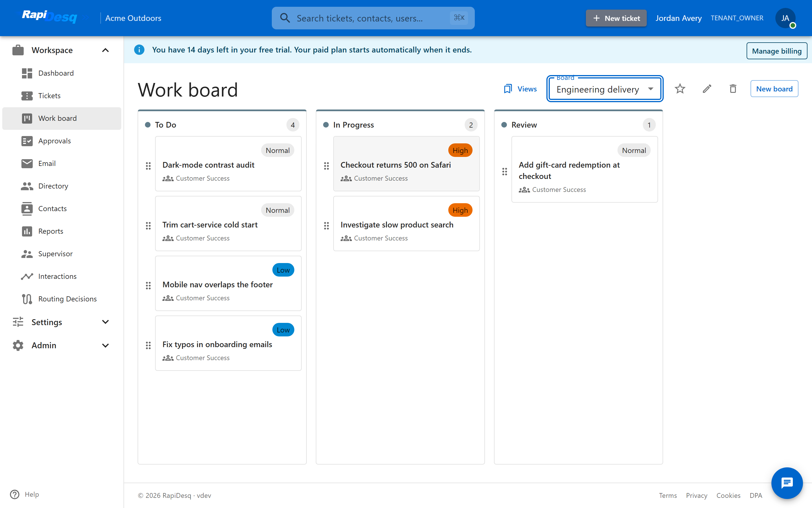
Task: Click the Help question mark icon
Action: tap(15, 494)
